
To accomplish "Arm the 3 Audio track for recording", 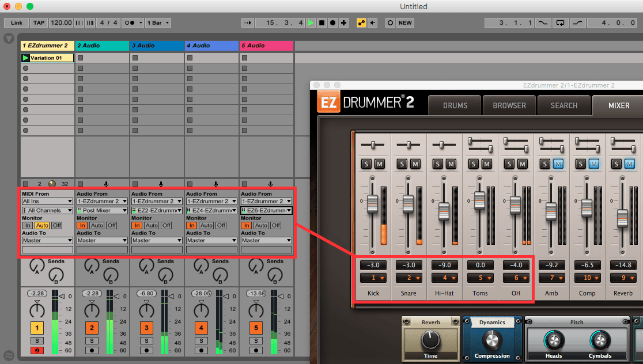I will pyautogui.click(x=146, y=351).
